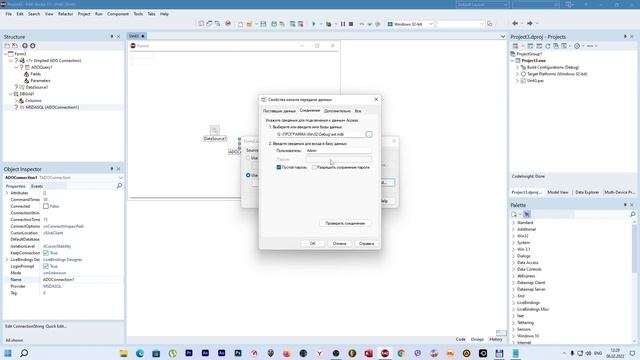Click the Save All toolbar icon
This screenshot has width=640, height=360.
pos(274,24)
